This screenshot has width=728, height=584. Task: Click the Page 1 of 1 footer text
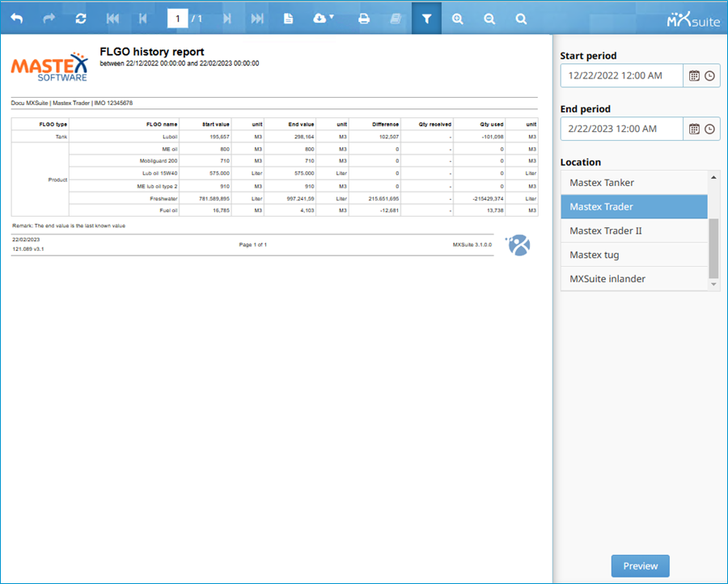[253, 244]
